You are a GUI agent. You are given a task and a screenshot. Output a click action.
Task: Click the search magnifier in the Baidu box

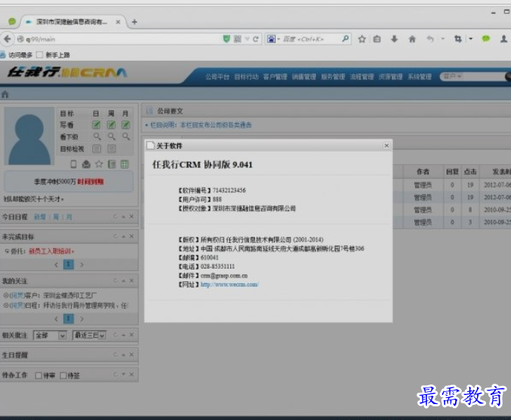click(345, 39)
